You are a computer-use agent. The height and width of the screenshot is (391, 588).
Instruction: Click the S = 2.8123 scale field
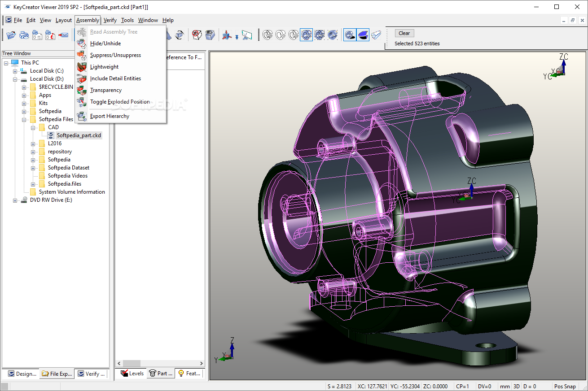click(x=339, y=387)
